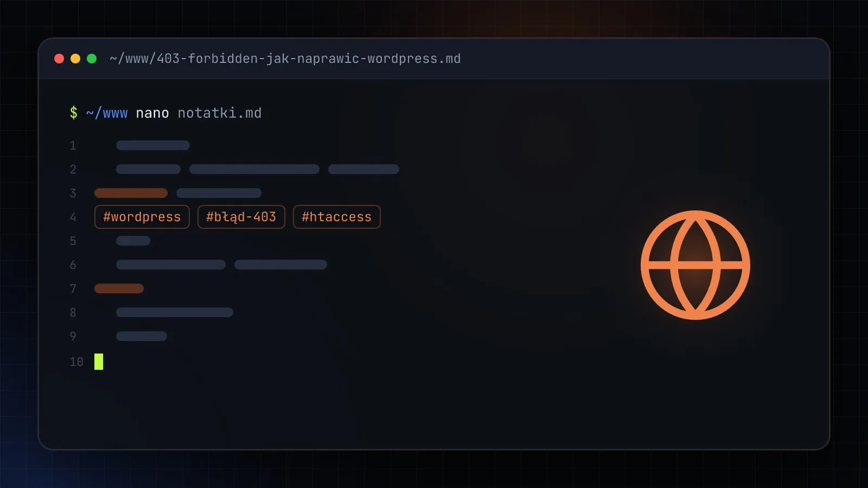Select the #wordpress tag
This screenshot has height=488, width=868.
(x=142, y=217)
